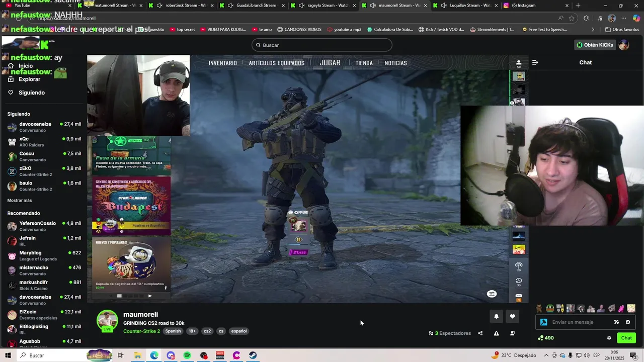Open baulo channel in the sidebar
The width and height of the screenshot is (644, 362).
click(x=44, y=186)
